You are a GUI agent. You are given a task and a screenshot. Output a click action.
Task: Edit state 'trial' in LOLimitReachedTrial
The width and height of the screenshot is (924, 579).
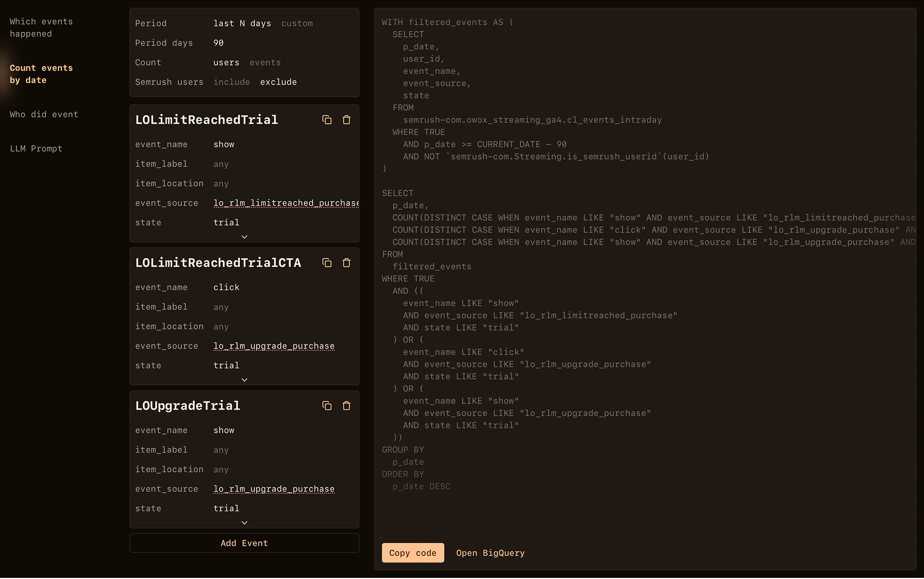[226, 222]
